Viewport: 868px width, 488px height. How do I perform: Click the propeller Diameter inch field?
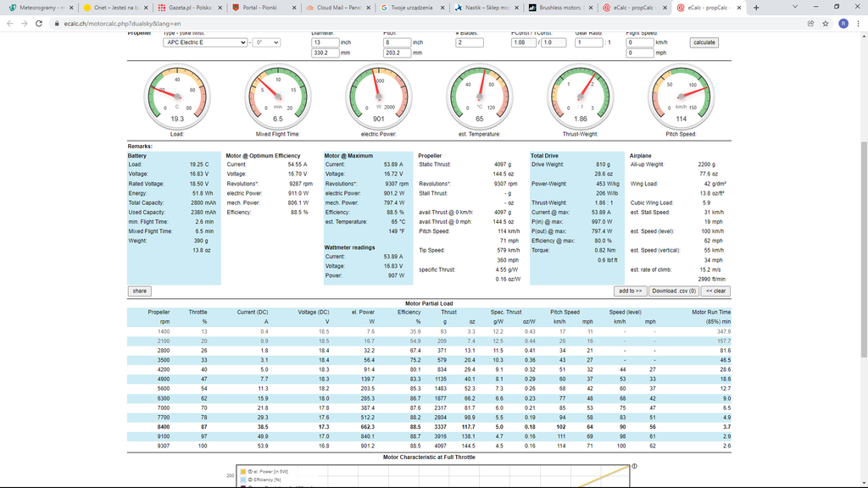325,42
